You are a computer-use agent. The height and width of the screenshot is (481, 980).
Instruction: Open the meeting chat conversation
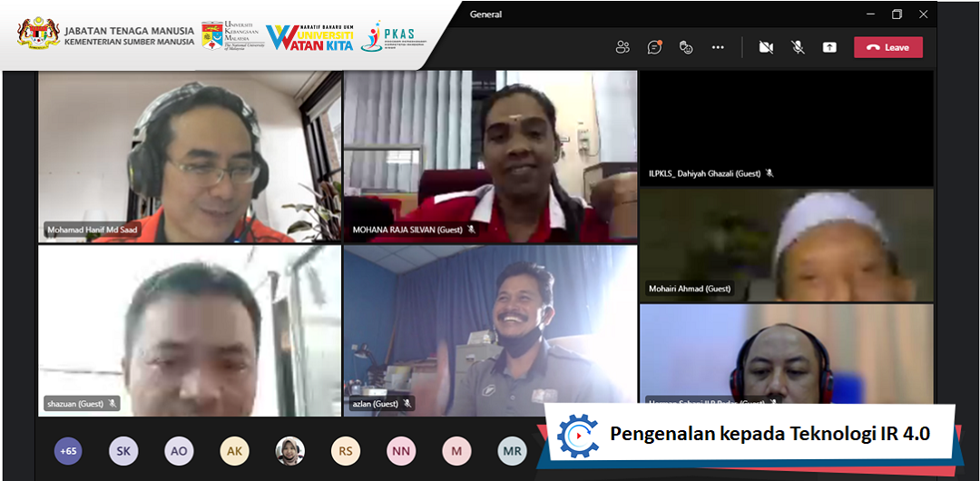tap(653, 47)
